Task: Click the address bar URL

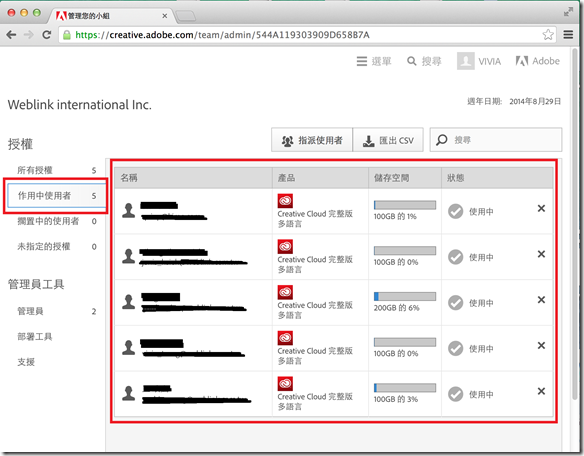Action: pos(222,35)
